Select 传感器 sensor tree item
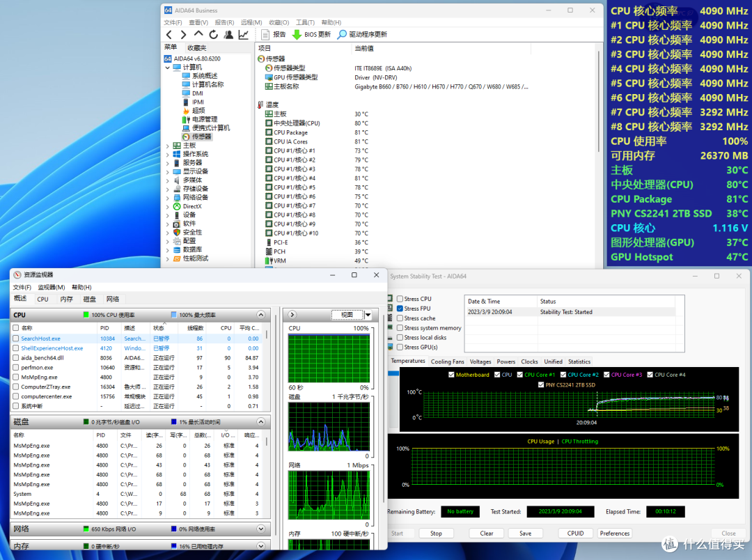The image size is (752, 560). pos(197,137)
